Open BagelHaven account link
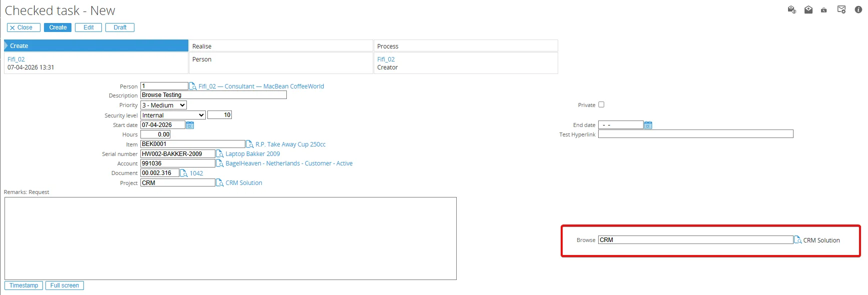The height and width of the screenshot is (295, 868). tap(289, 163)
